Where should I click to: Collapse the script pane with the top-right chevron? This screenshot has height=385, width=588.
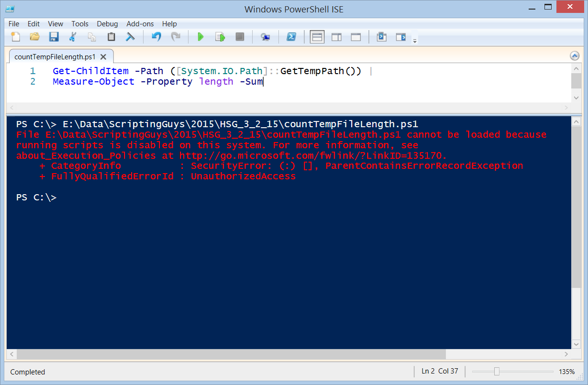(x=575, y=55)
